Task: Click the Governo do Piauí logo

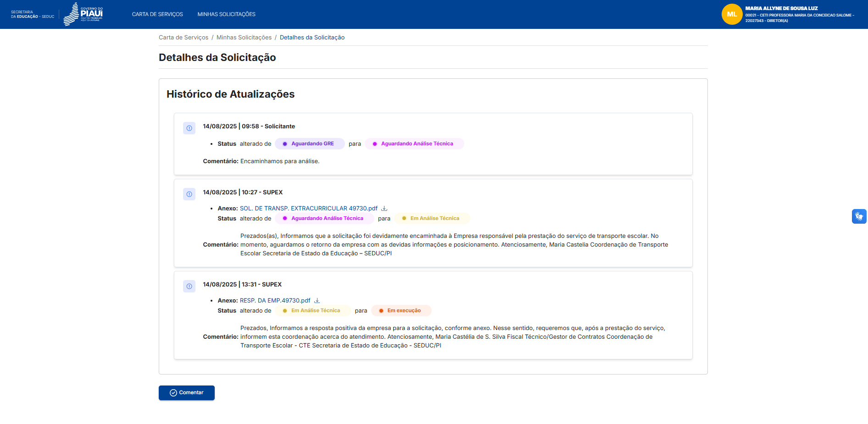Action: pyautogui.click(x=83, y=14)
